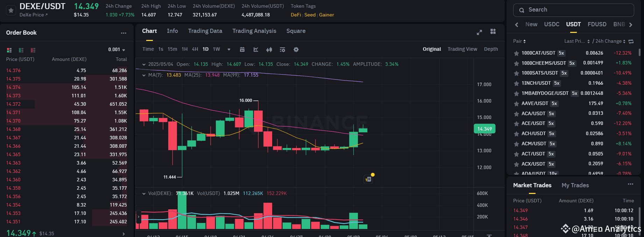Show buy orders only in order book
The image size is (644, 237).
[x=21, y=50]
